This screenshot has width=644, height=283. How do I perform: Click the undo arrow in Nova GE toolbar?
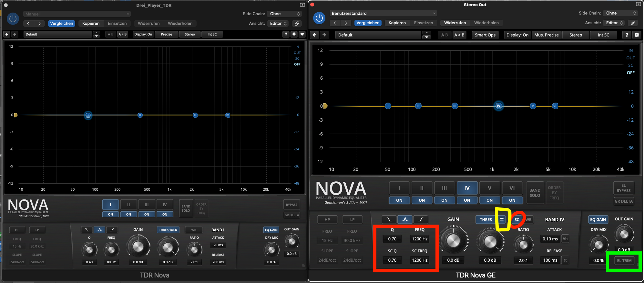click(315, 35)
